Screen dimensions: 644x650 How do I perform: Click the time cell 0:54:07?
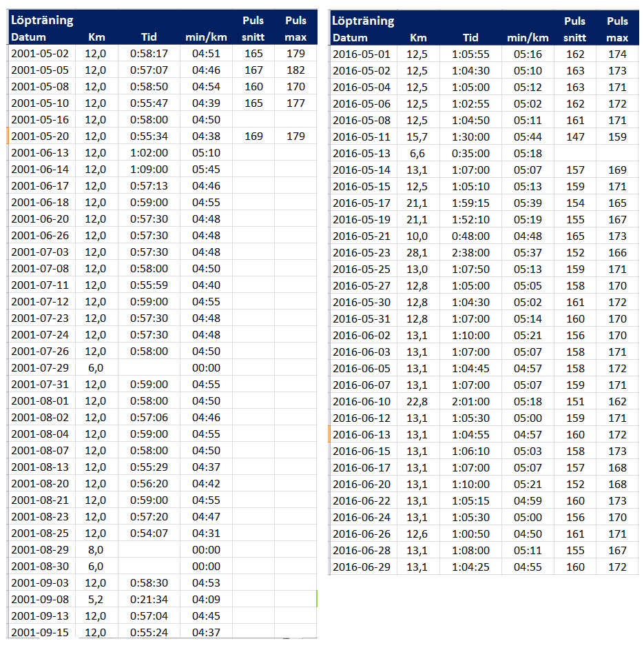point(149,534)
